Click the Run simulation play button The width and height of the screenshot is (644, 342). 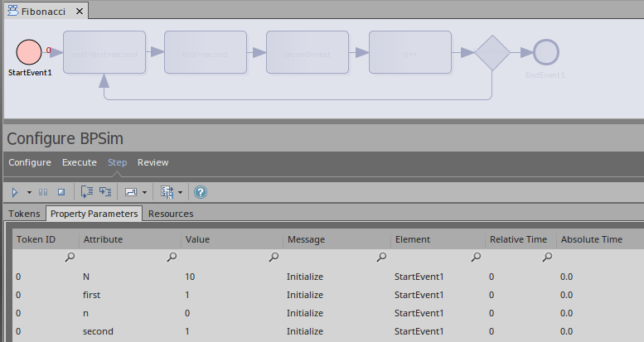point(15,192)
